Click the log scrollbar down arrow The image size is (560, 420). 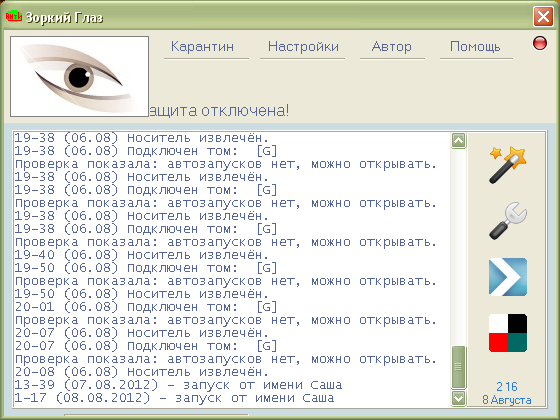coord(458,398)
